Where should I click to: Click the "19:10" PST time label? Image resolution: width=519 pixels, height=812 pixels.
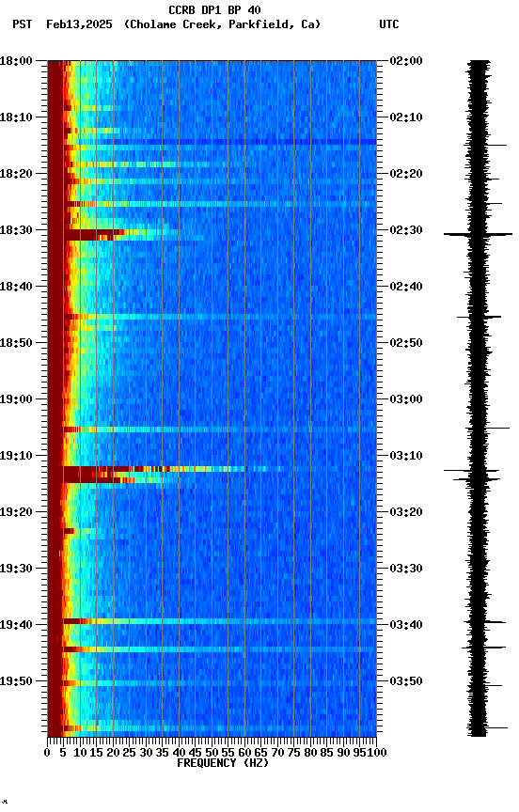tap(16, 456)
